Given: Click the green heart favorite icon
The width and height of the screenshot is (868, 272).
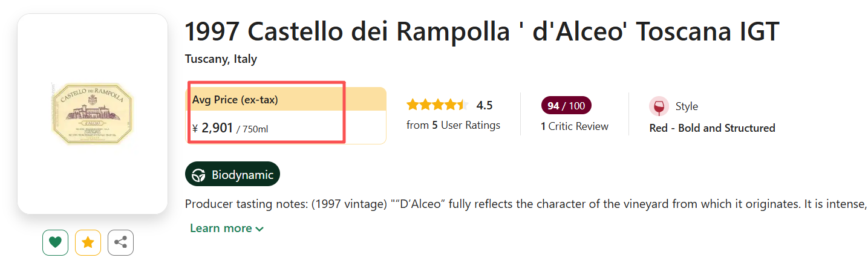Looking at the screenshot, I should coord(55,242).
